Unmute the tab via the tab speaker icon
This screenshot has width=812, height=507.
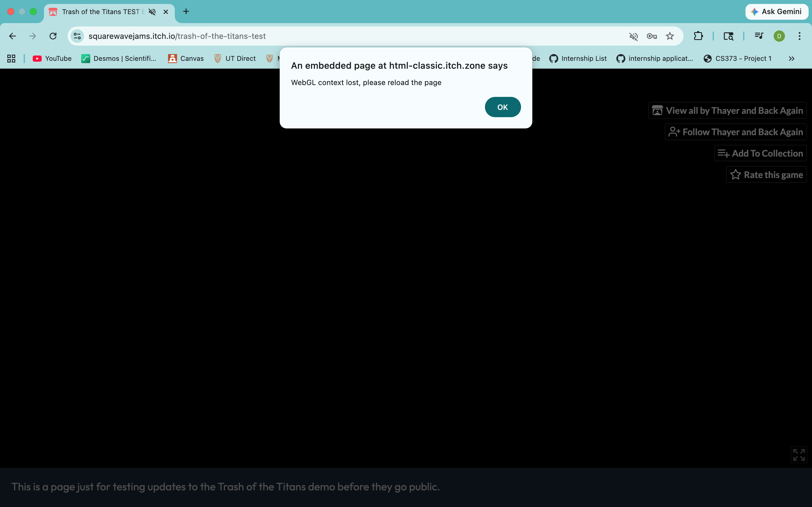tap(152, 12)
